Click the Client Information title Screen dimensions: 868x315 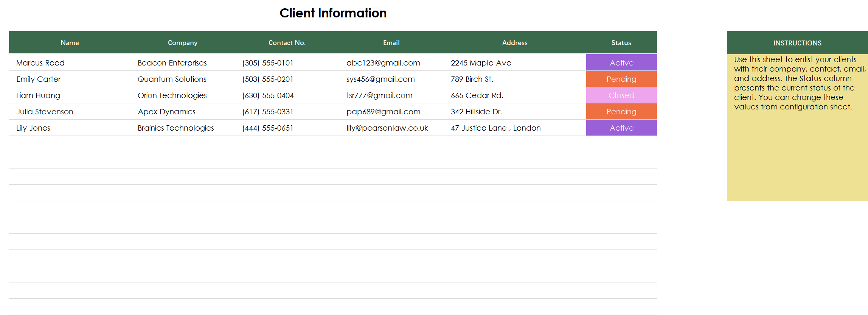333,13
